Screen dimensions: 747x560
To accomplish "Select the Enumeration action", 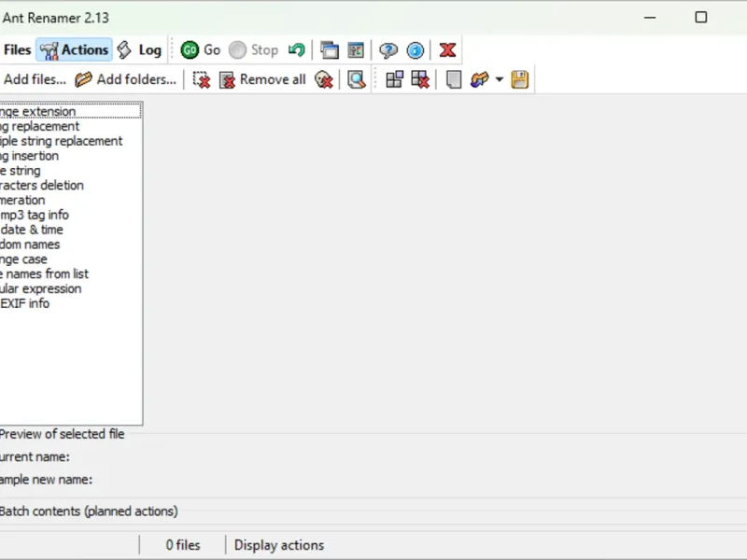I will click(x=71, y=200).
